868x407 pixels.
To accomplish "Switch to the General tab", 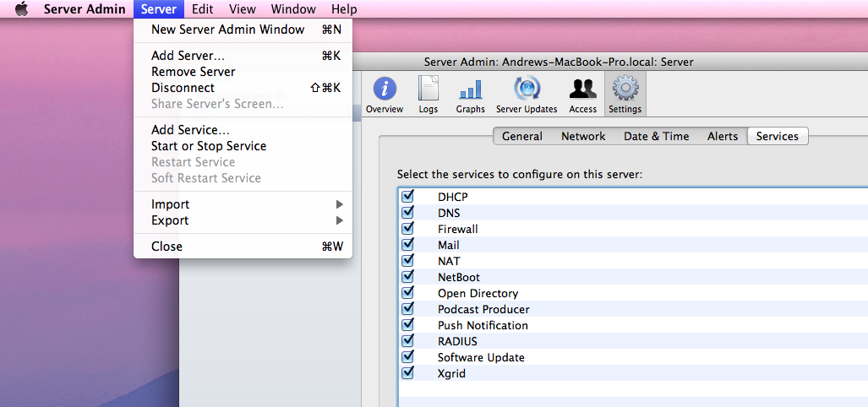I will [x=522, y=137].
